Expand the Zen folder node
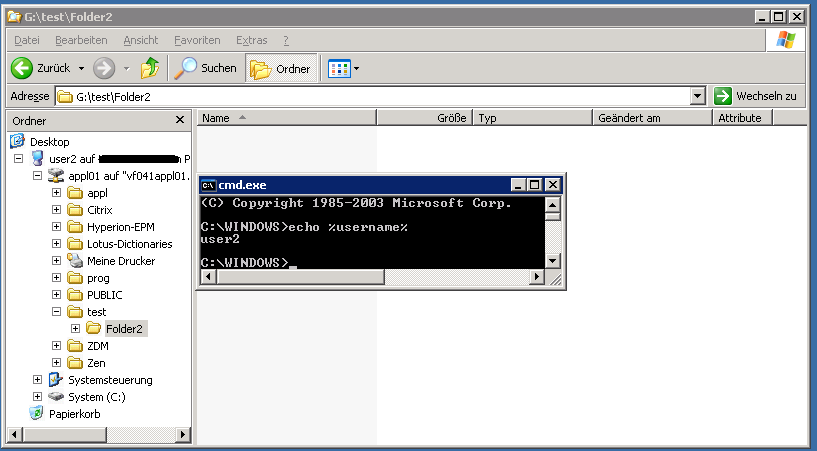The height and width of the screenshot is (451, 817). [56, 362]
